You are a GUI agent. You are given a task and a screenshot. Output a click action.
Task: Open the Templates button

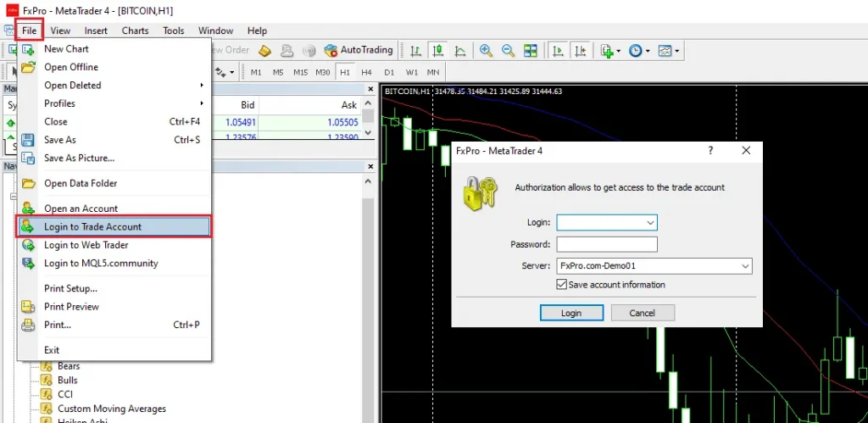665,50
